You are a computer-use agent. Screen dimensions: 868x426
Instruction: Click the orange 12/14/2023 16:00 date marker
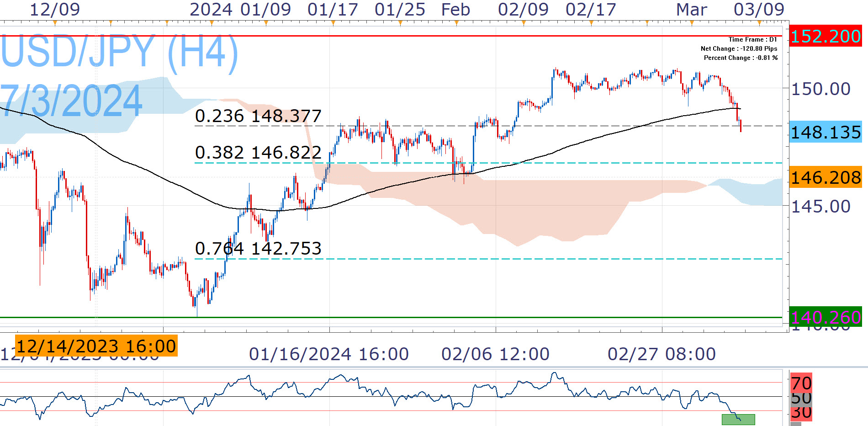(96, 346)
